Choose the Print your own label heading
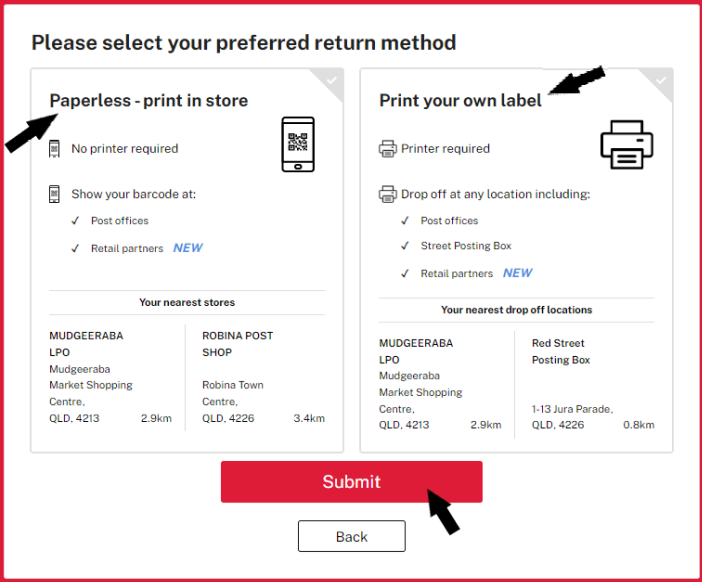 tap(460, 101)
